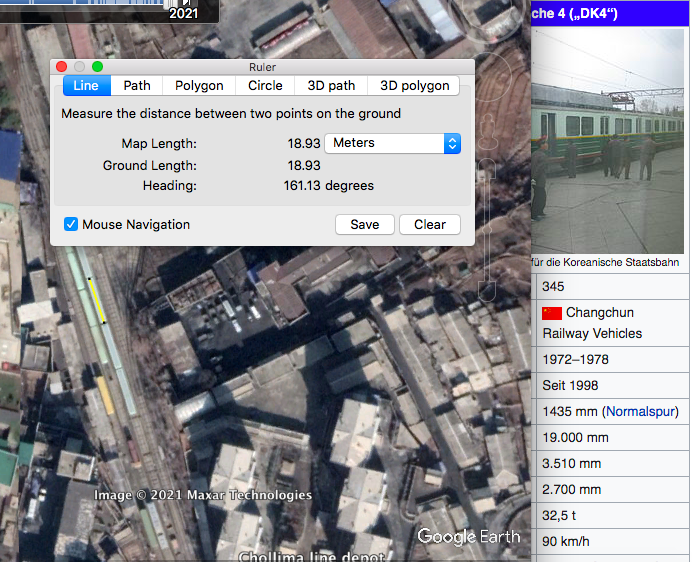Image resolution: width=692 pixels, height=562 pixels.
Task: Click the Map Length value 18.93
Action: pyautogui.click(x=304, y=143)
